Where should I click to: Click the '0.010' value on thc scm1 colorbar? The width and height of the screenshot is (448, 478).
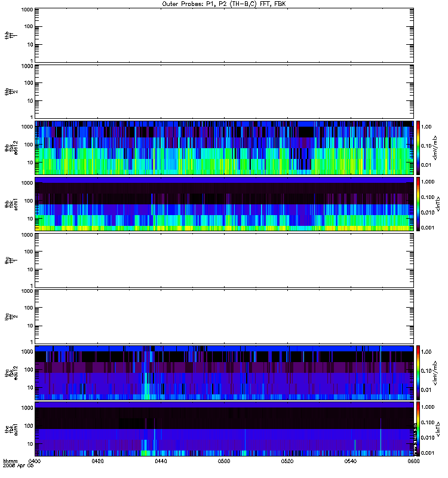[428, 438]
